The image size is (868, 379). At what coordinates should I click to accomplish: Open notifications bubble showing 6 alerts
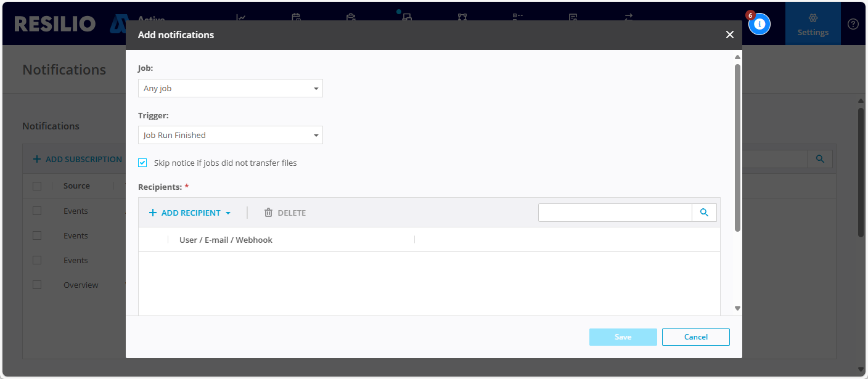click(x=759, y=23)
